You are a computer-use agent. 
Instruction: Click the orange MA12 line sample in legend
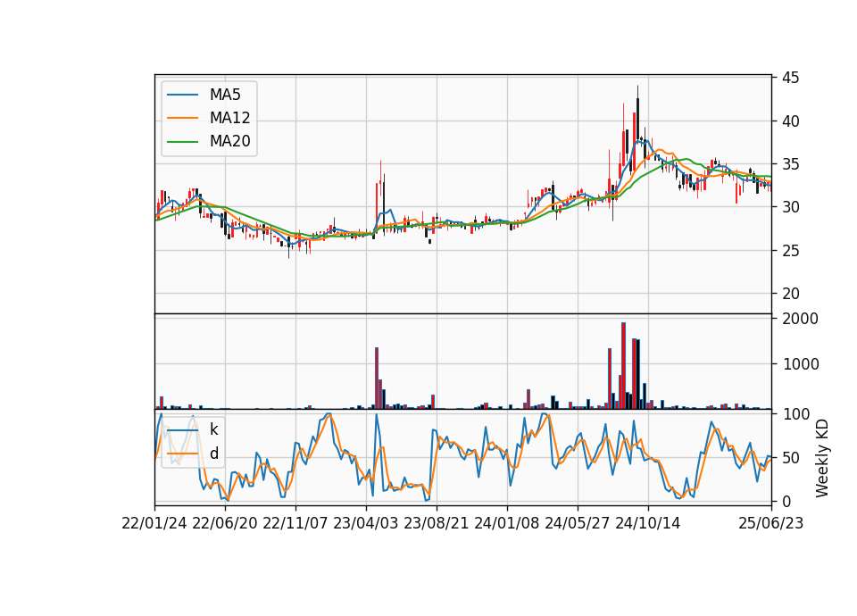pos(182,118)
